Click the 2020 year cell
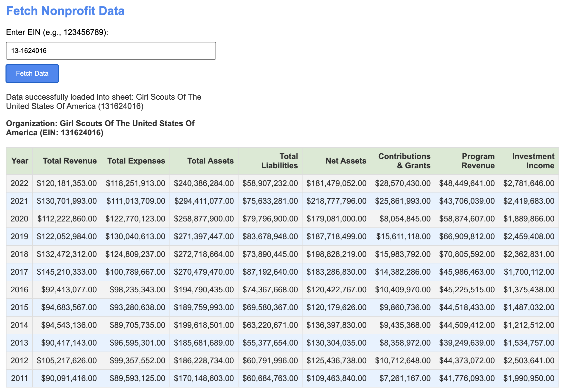 (19, 219)
